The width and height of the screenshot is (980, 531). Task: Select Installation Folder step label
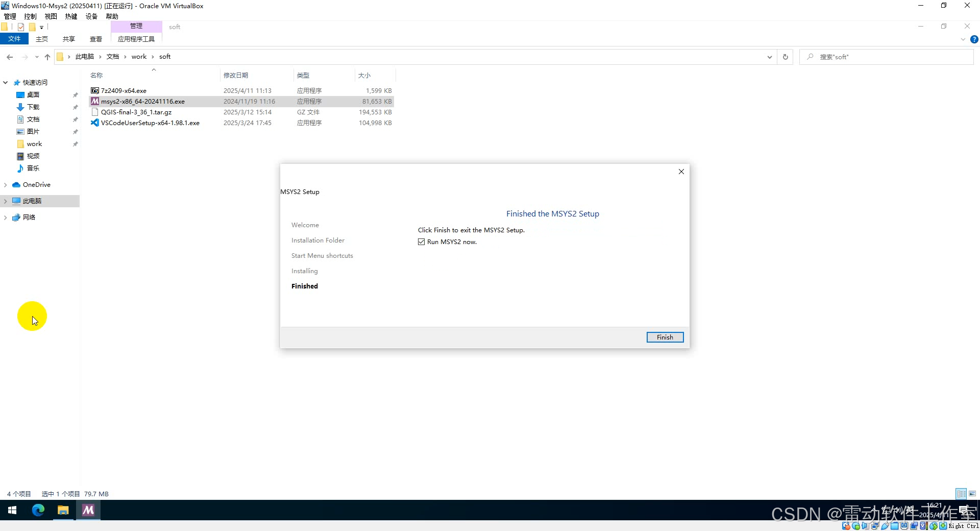(317, 240)
